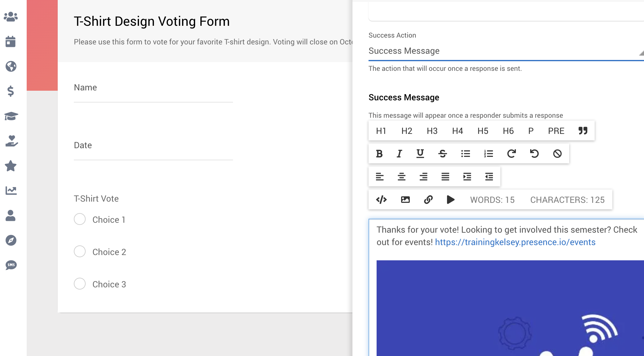The image size is (644, 356).
Task: Insert a video with play icon
Action: pos(451,199)
